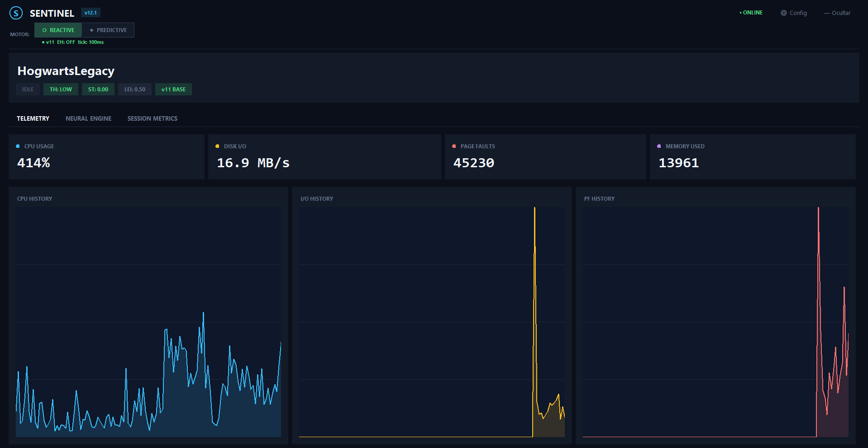Click the TH: LOW badge

[61, 90]
